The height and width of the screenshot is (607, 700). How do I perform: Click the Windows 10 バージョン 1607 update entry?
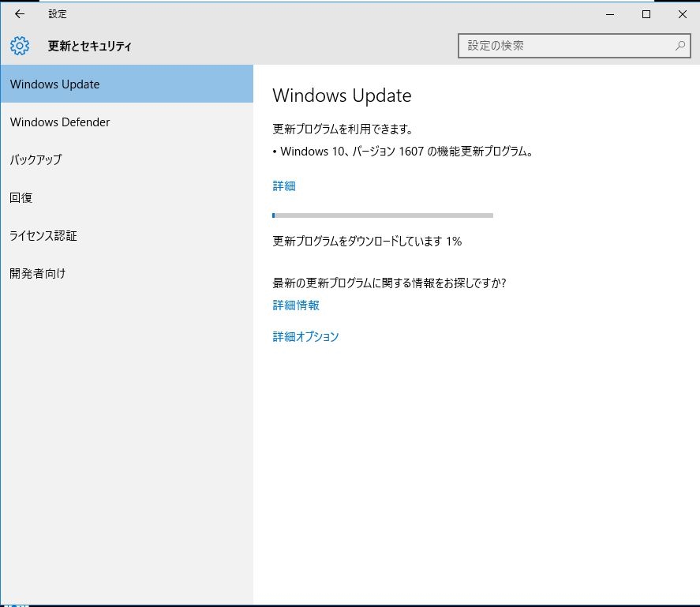402,152
